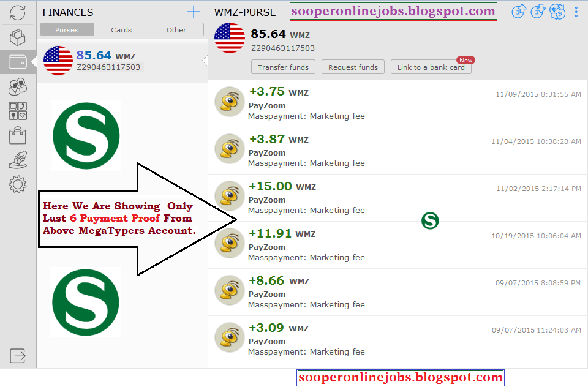This screenshot has height=387, width=588.
Task: Switch to the Other tab
Action: [x=176, y=29]
